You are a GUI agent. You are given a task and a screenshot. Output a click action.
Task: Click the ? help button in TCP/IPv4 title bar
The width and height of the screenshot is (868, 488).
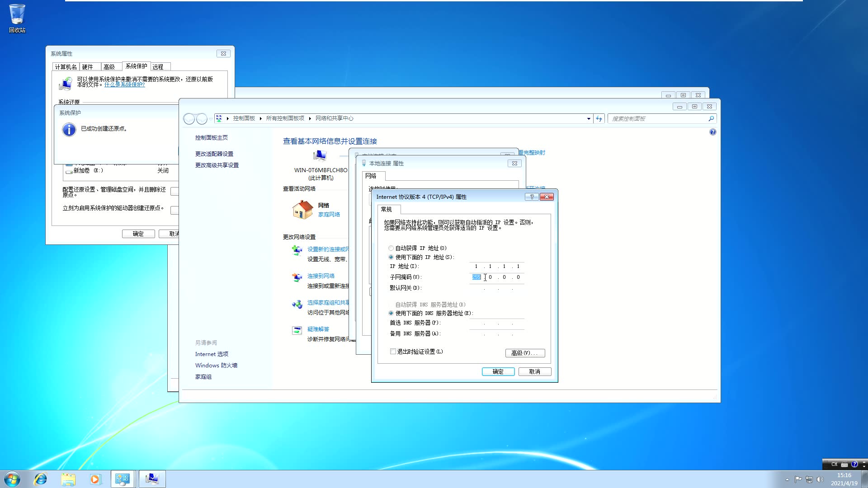[532, 197]
